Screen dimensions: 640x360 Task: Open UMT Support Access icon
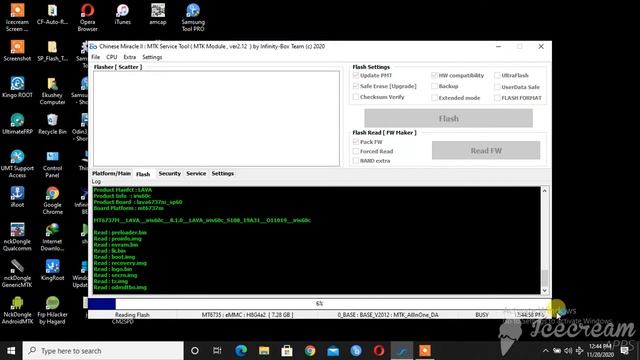click(17, 164)
